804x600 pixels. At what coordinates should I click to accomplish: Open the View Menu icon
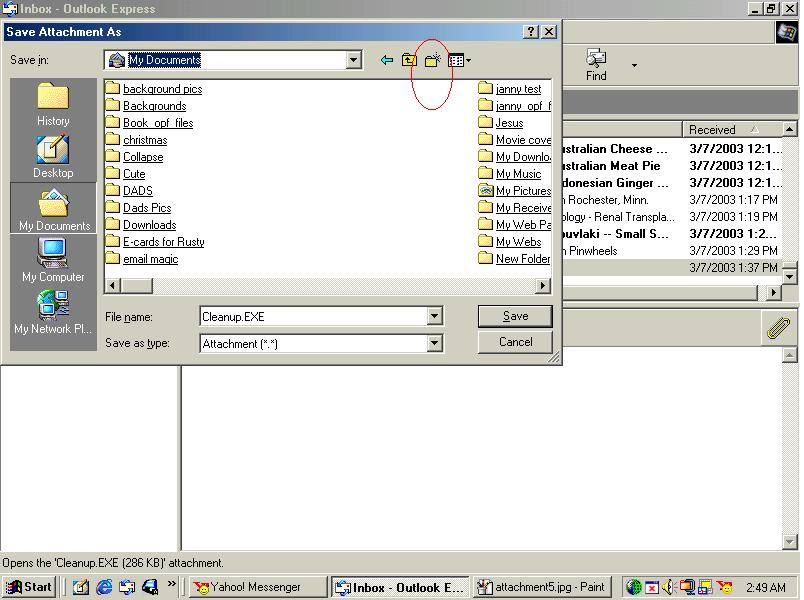[459, 60]
